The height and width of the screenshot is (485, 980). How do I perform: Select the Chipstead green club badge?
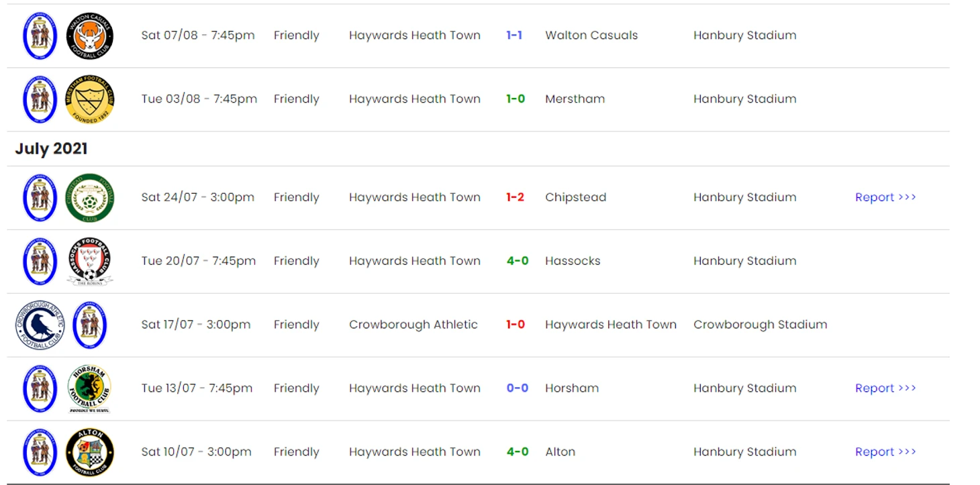click(x=90, y=198)
